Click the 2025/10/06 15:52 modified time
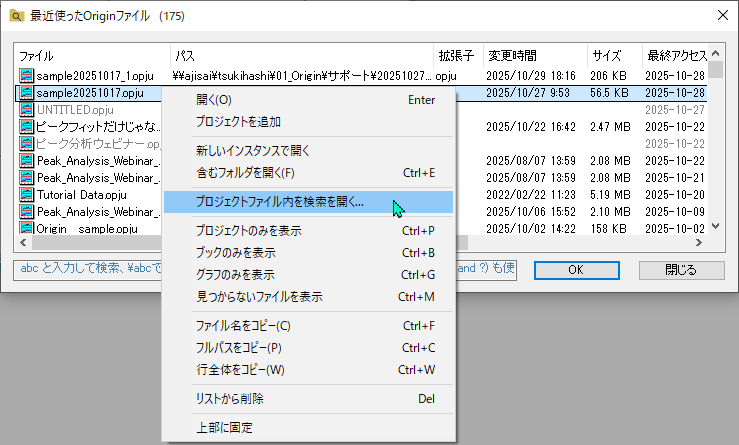The height and width of the screenshot is (445, 739). pyautogui.click(x=531, y=212)
